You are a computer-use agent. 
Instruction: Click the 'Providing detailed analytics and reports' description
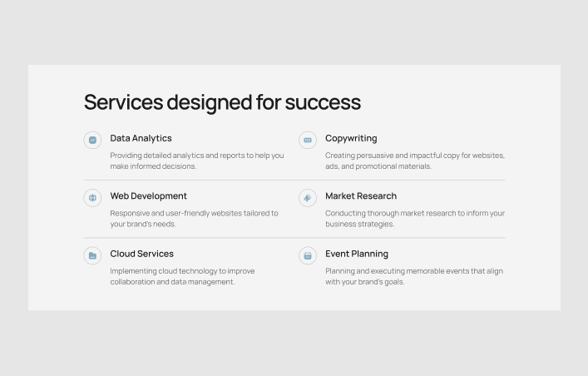196,161
